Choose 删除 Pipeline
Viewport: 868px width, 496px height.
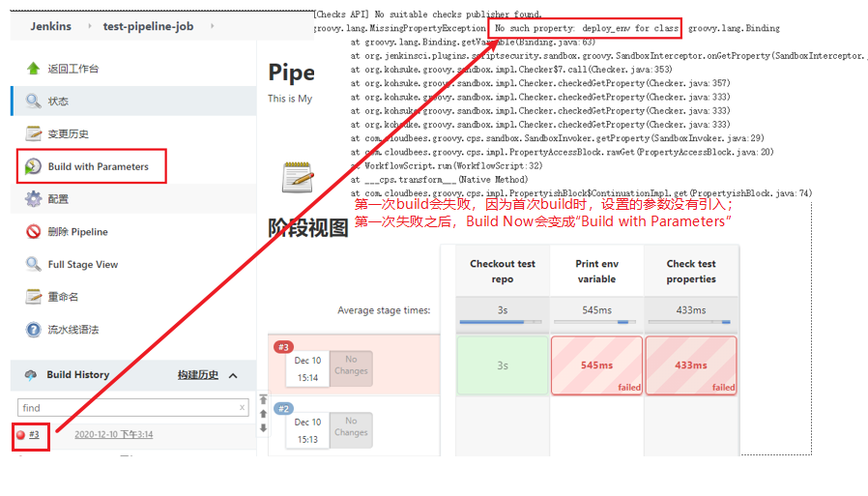tap(77, 232)
